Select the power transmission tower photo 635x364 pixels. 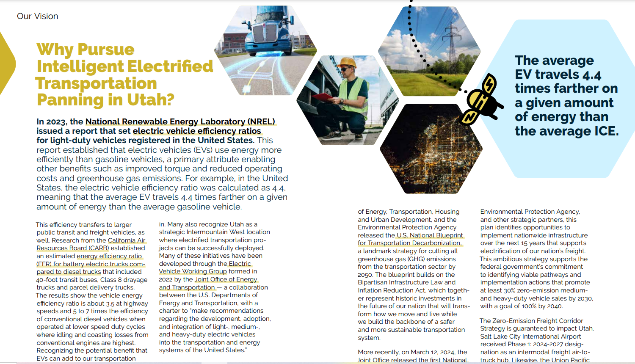tap(429, 51)
